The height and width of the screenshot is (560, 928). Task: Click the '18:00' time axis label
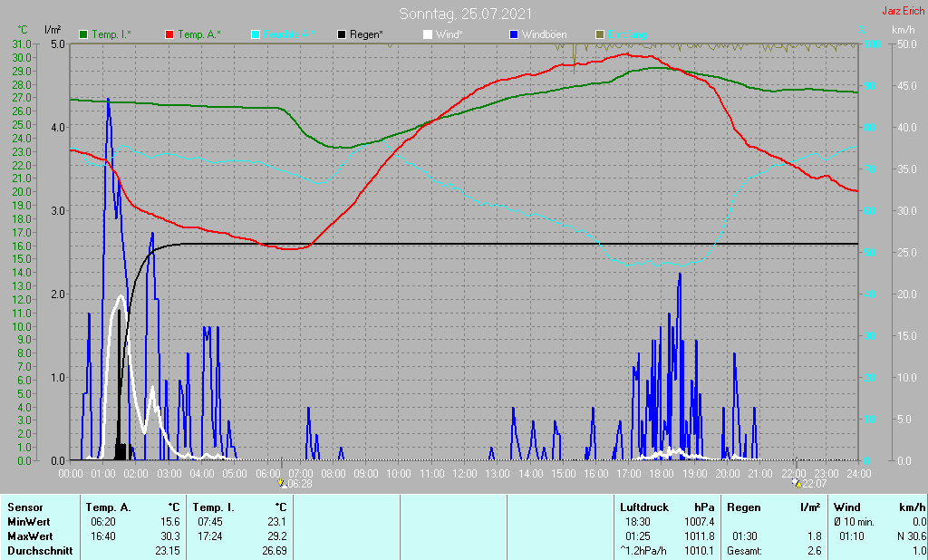[661, 474]
